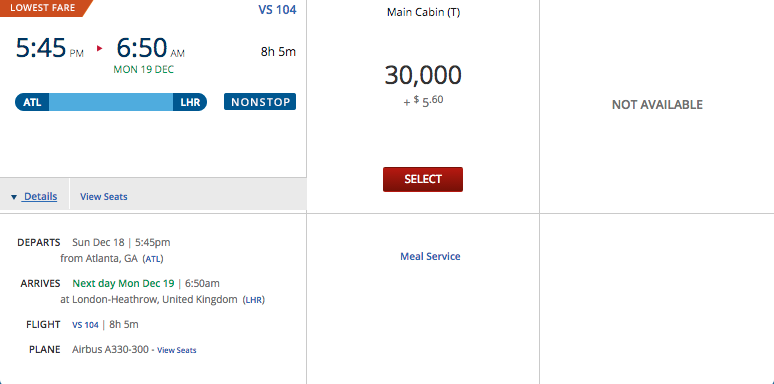Image resolution: width=774 pixels, height=384 pixels.
Task: Click the red SELECT fare button
Action: pyautogui.click(x=423, y=179)
